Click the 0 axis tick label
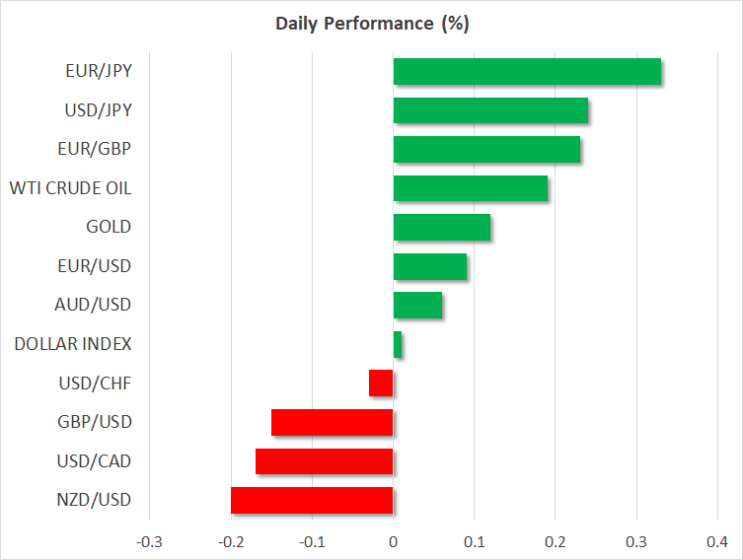This screenshot has height=560, width=743. click(393, 542)
